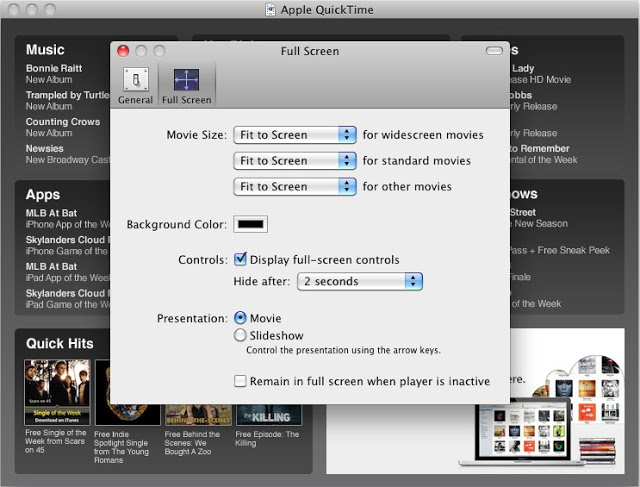Click the toolbar toggle pill button
Viewport: 640px width, 487px height.
[494, 51]
